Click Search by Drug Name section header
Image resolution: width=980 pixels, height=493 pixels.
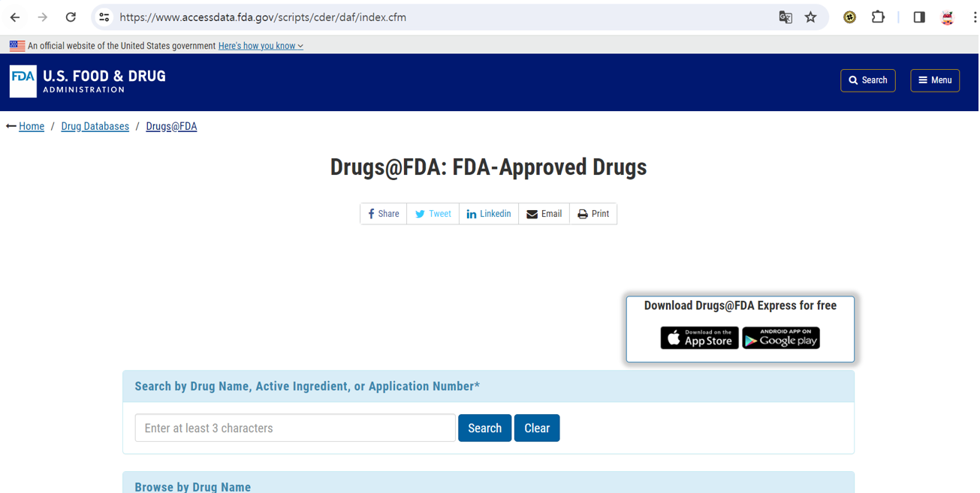click(489, 386)
